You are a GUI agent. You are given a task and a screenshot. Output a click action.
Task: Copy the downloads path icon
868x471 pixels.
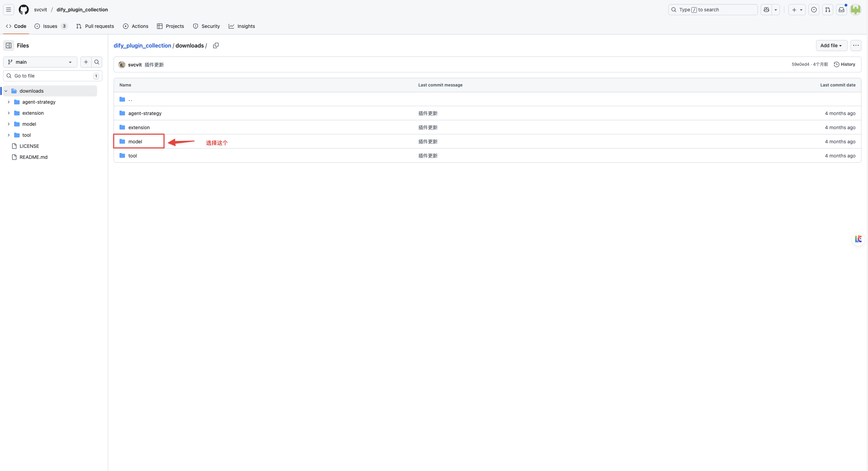pos(216,45)
